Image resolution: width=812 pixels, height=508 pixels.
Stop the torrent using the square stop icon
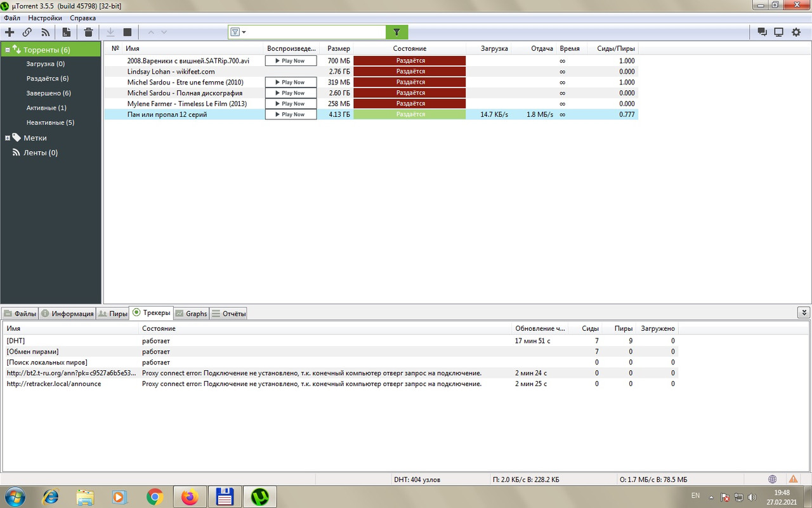point(128,32)
